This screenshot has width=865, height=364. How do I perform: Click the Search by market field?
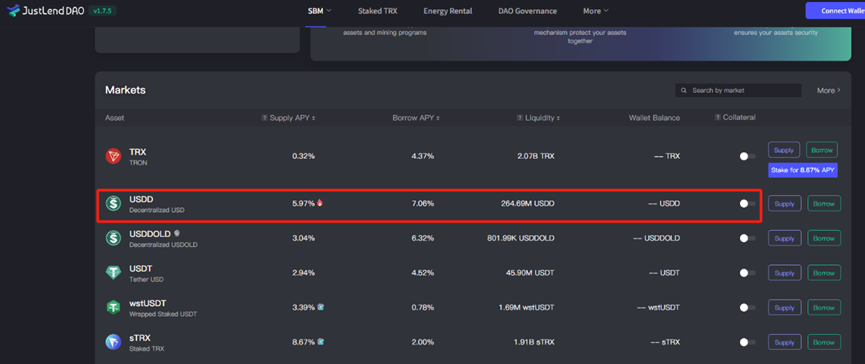coord(738,90)
